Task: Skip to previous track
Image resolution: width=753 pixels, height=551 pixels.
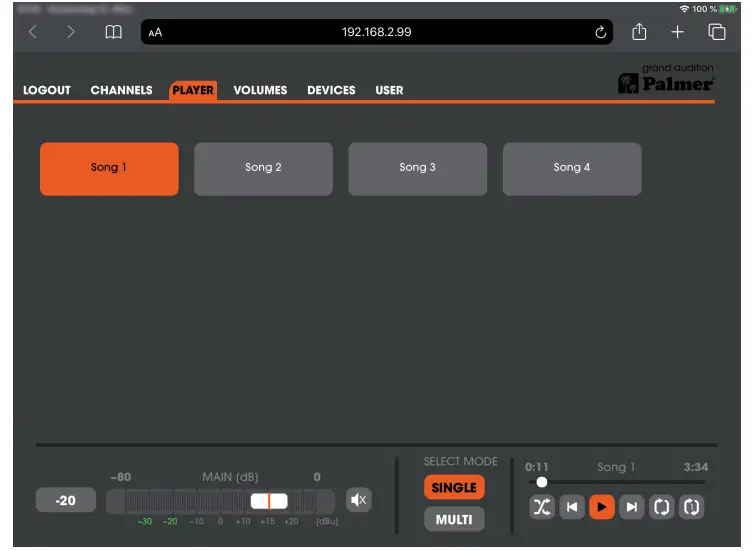Action: 572,507
